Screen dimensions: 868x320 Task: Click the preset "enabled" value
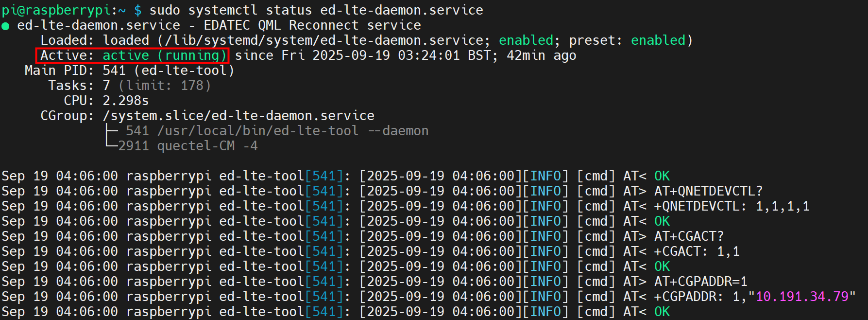click(658, 40)
